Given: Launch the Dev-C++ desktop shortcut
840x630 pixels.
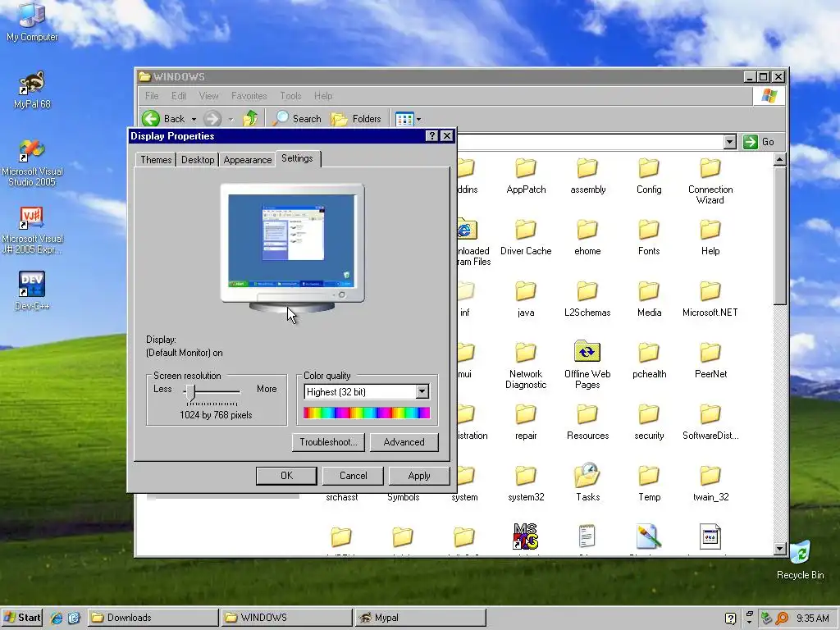Looking at the screenshot, I should pos(32,291).
